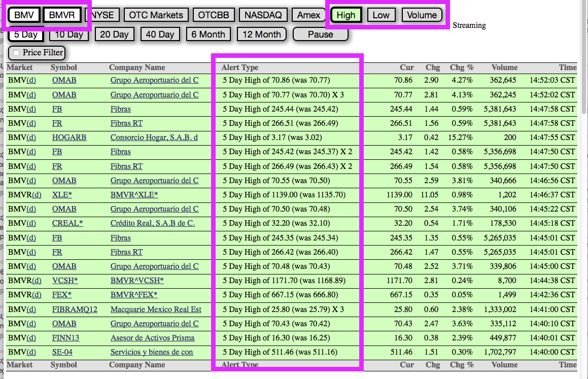Select the 40 Day timeframe
Viewport: 588px width, 379px height.
click(160, 34)
